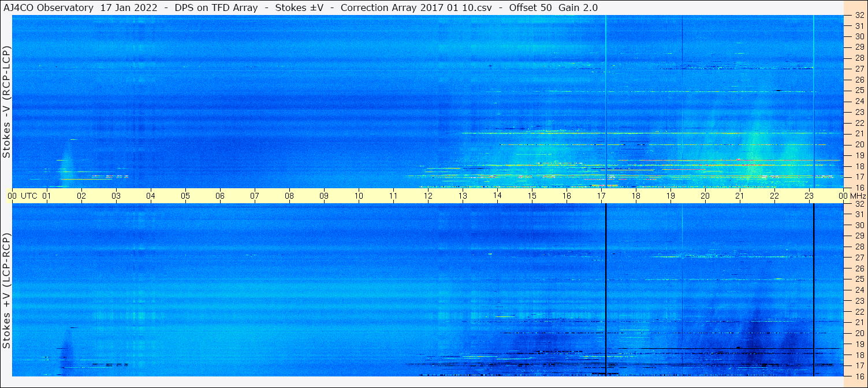Click the 'Offset 50' header value
The height and width of the screenshot is (388, 868).
pos(530,8)
